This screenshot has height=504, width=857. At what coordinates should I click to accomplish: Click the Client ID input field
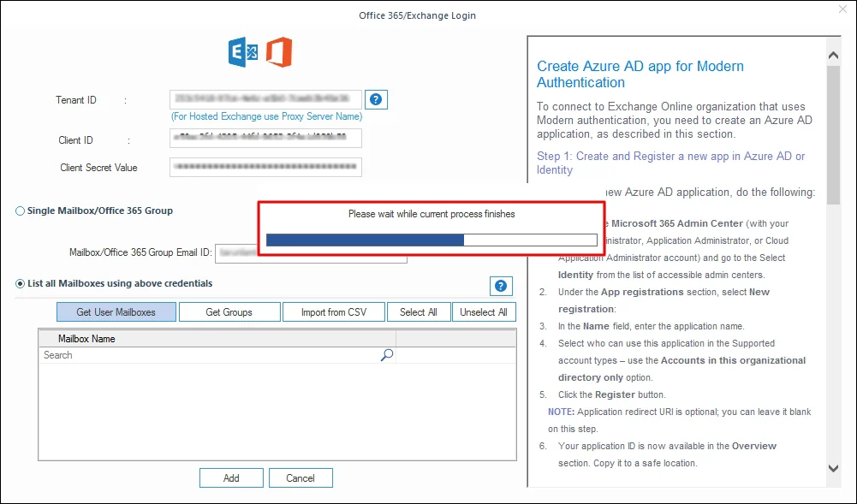[265, 138]
